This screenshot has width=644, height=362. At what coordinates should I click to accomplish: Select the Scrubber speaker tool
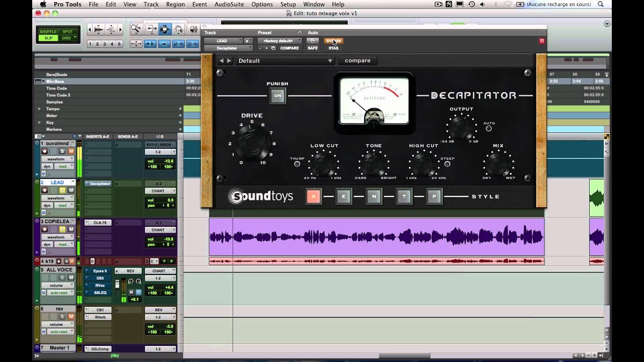coord(193,29)
